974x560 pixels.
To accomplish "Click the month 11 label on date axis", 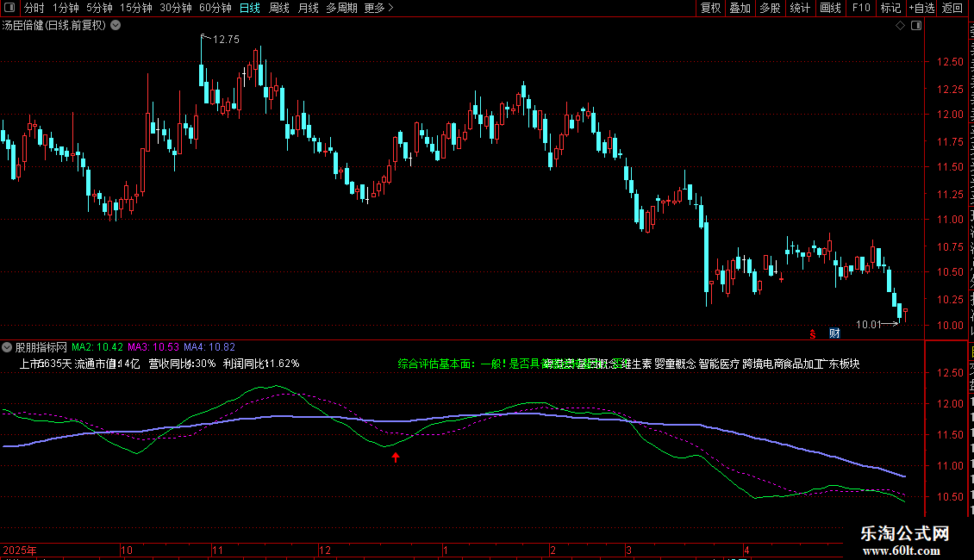I will tap(217, 550).
